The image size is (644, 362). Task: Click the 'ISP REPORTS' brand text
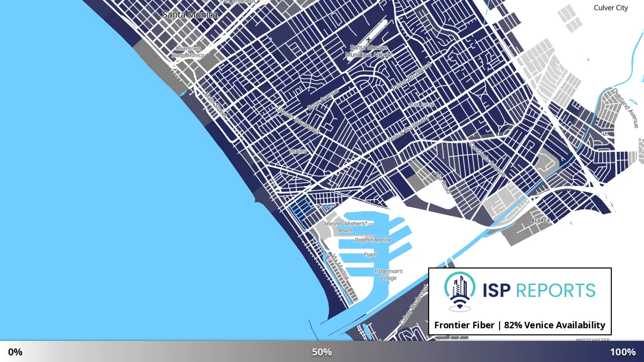539,290
